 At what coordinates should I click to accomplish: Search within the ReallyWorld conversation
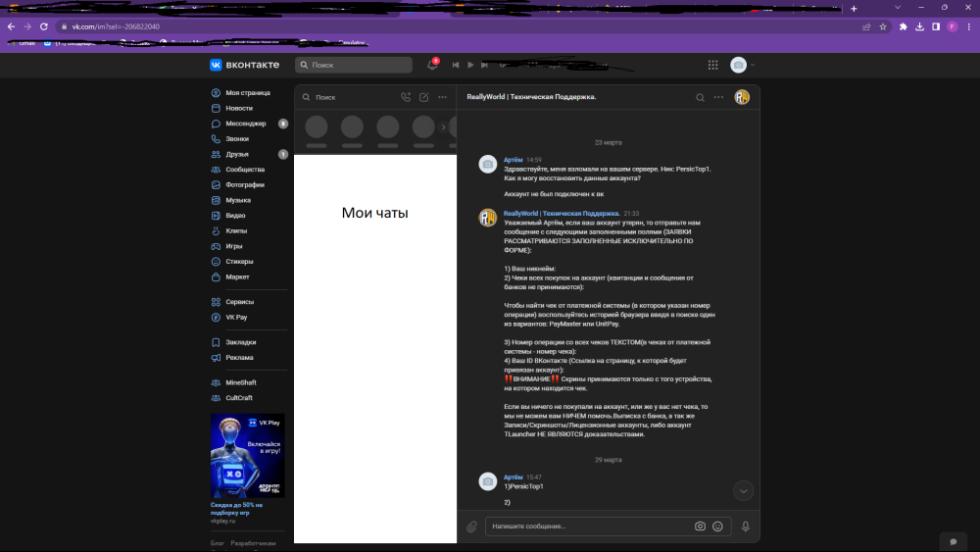click(x=700, y=97)
